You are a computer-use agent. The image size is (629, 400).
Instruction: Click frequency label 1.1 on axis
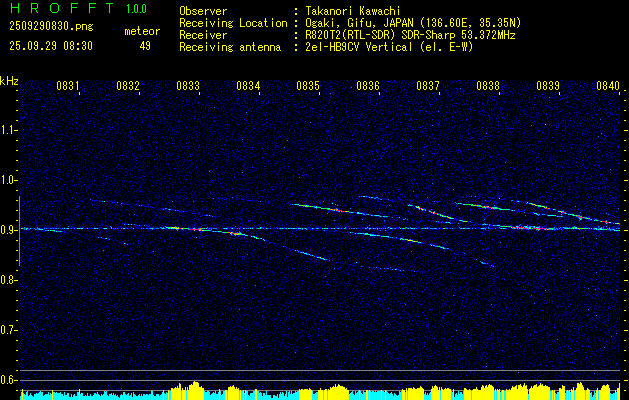[8, 130]
